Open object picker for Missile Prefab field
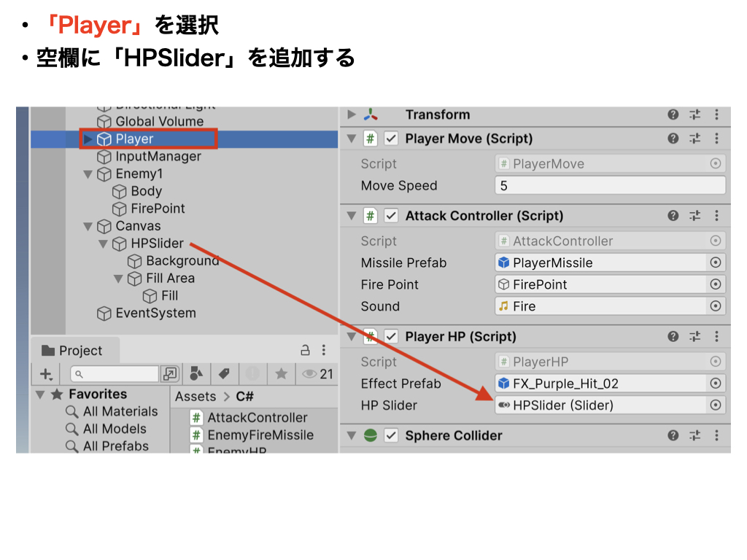Screen dimensions: 747x560 click(x=716, y=262)
